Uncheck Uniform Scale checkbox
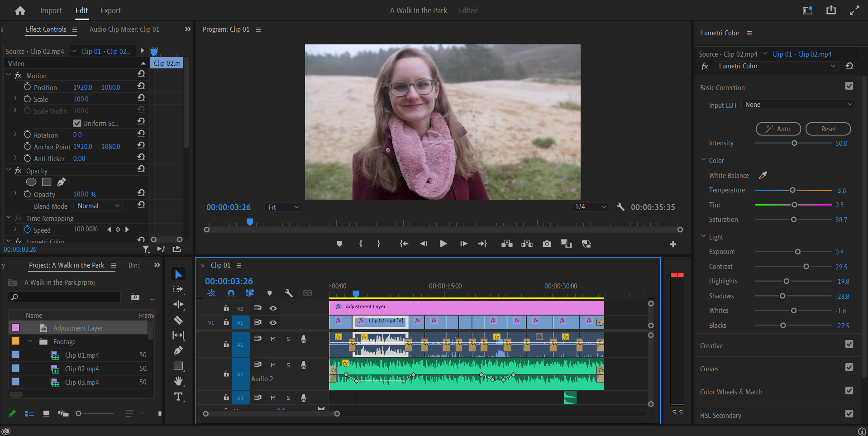Image resolution: width=868 pixels, height=436 pixels. 77,123
